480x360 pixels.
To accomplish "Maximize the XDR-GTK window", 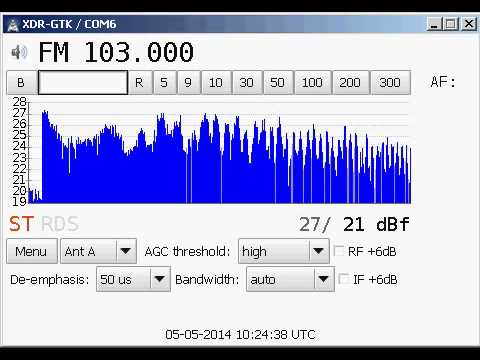I will (x=451, y=24).
